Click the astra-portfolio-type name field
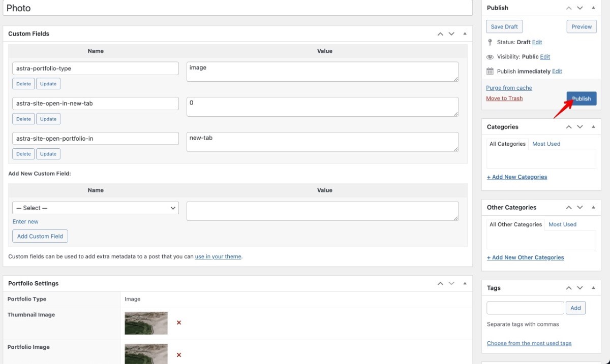 pyautogui.click(x=96, y=68)
